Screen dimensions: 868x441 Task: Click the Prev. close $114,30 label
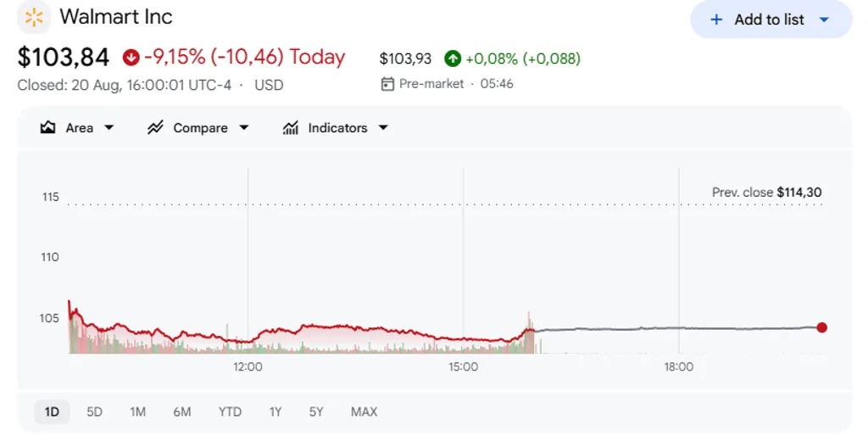pos(766,193)
